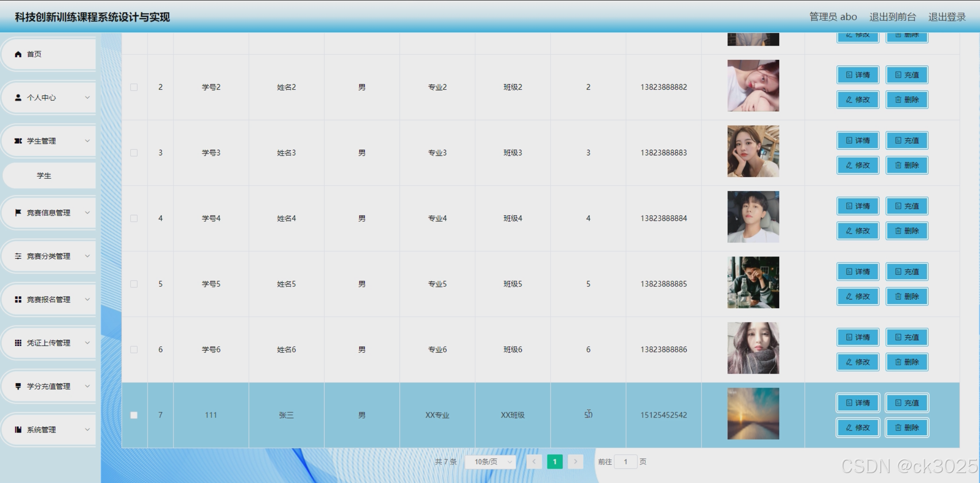Click the 系统管理 sidebar icon
Viewport: 980px width, 483px height.
pyautogui.click(x=18, y=430)
